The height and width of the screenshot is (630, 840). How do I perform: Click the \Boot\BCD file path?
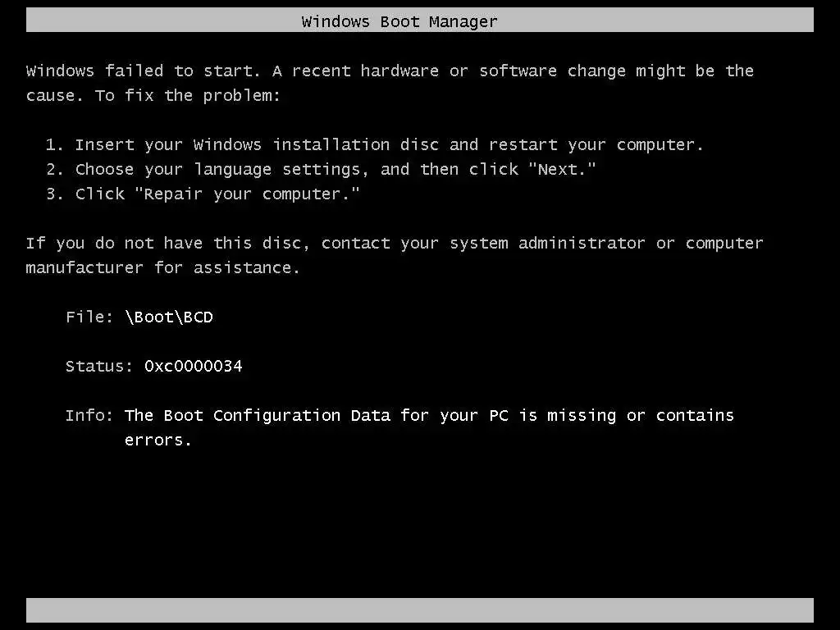[x=169, y=317]
